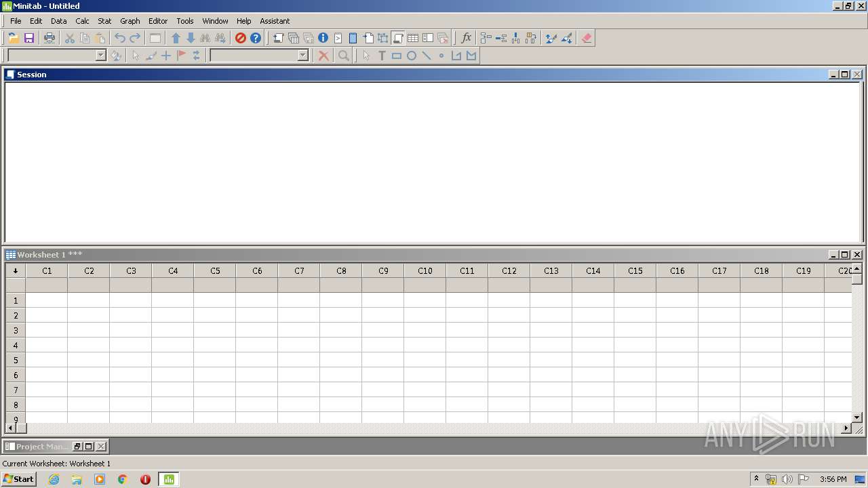Open the Data menu
This screenshot has width=868, height=488.
pos(59,21)
